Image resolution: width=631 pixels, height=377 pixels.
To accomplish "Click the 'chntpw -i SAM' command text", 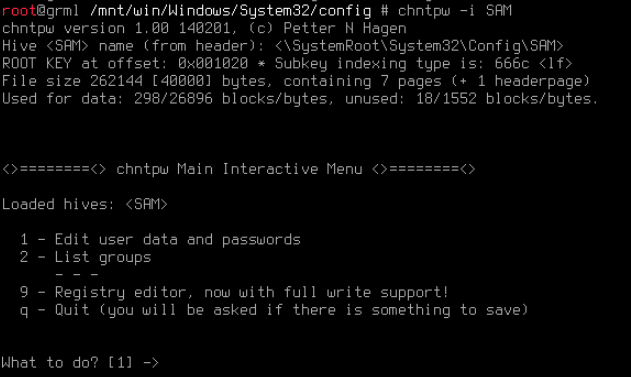I will (455, 10).
